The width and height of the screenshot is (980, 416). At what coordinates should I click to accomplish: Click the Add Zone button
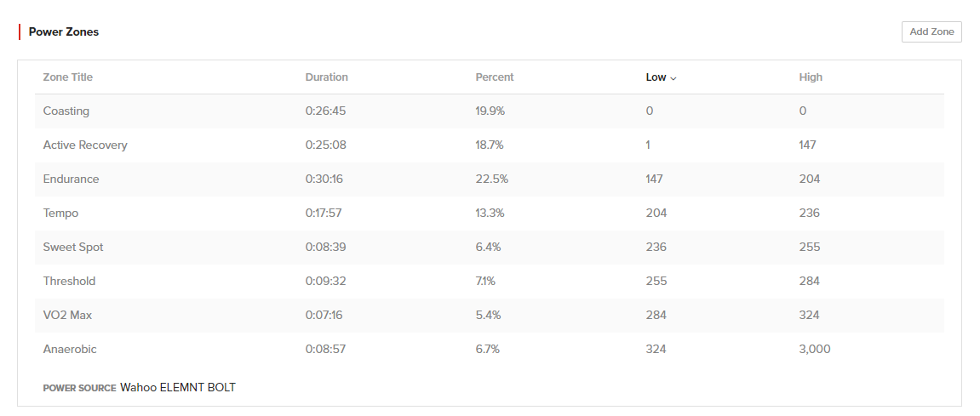pos(931,31)
